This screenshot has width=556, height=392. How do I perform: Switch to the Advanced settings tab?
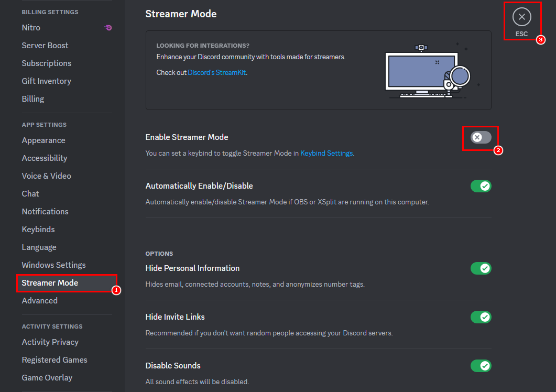tap(40, 301)
